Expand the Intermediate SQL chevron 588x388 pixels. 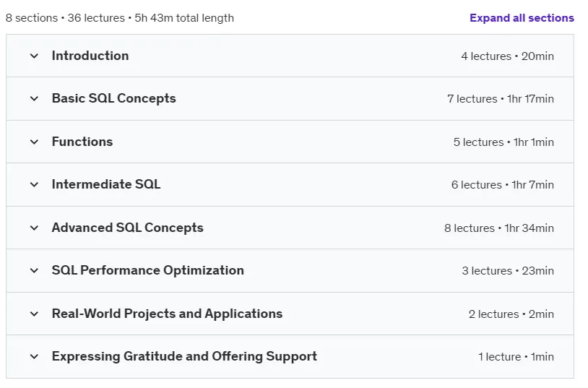pyautogui.click(x=34, y=185)
